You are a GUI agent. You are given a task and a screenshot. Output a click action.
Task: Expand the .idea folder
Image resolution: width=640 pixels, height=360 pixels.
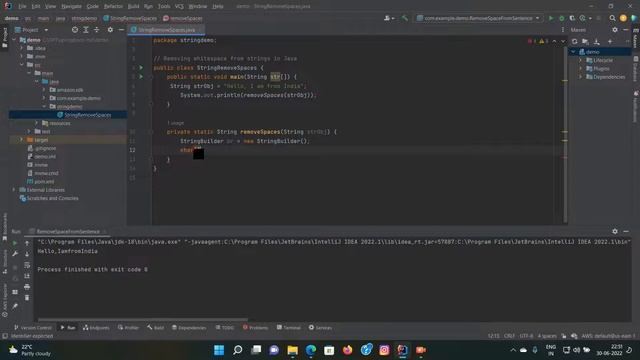[x=22, y=48]
